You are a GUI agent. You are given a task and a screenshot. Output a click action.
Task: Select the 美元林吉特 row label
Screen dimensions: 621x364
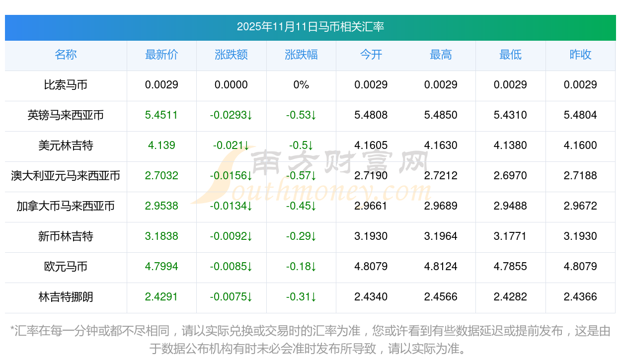pyautogui.click(x=66, y=146)
